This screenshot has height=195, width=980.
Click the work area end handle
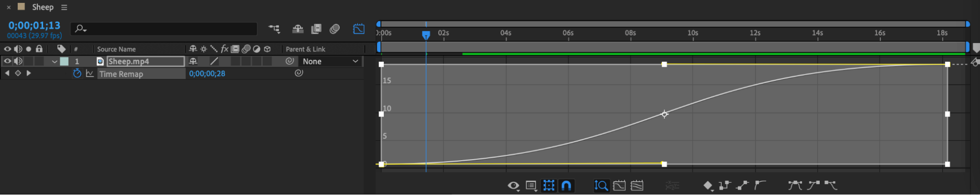pyautogui.click(x=967, y=47)
